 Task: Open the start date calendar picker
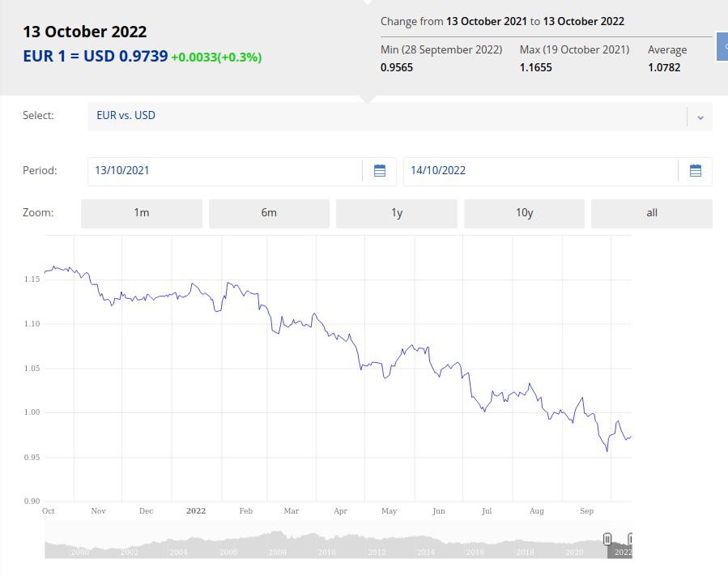tap(380, 171)
